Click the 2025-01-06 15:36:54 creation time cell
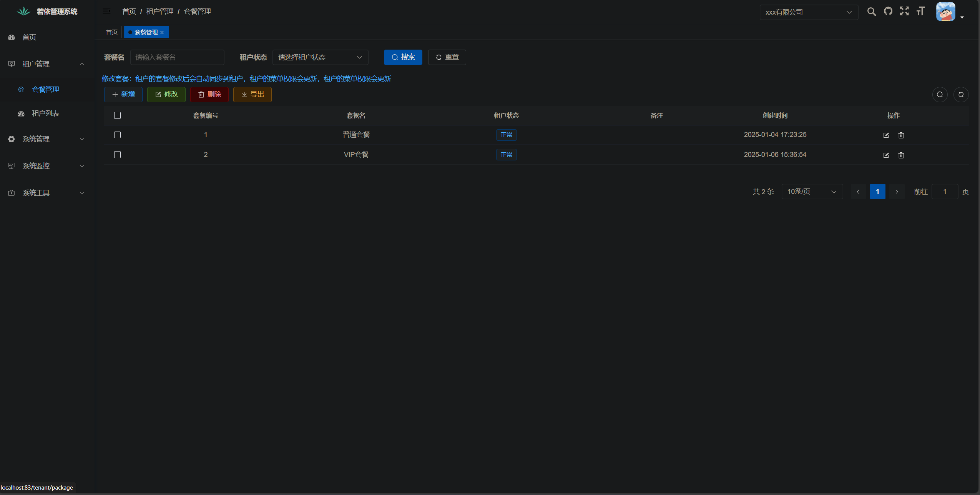The image size is (980, 495). 775,155
